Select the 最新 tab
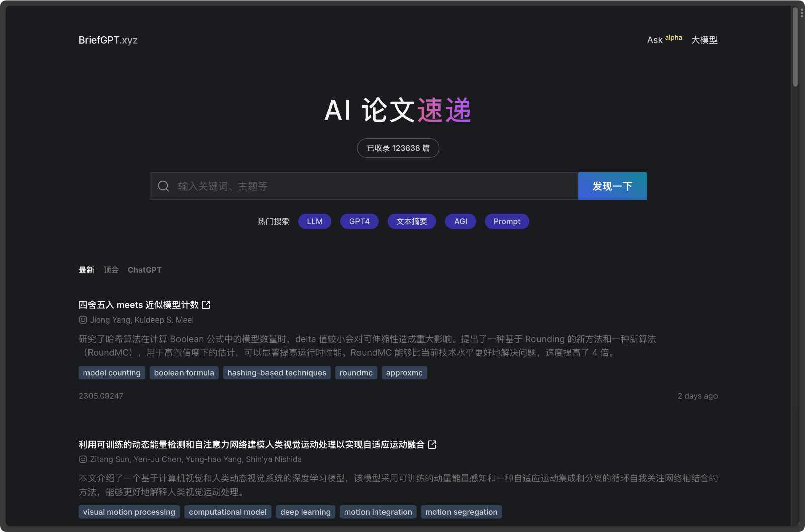The height and width of the screenshot is (532, 805). pos(86,270)
